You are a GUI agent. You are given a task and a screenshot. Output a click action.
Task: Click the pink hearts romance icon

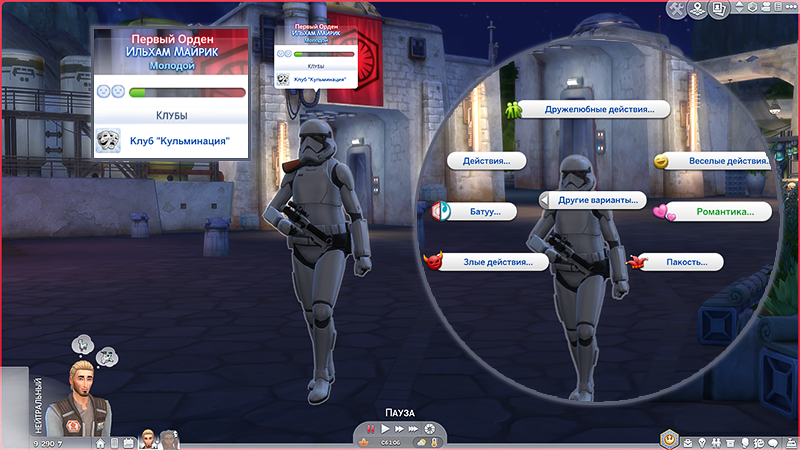tap(664, 212)
